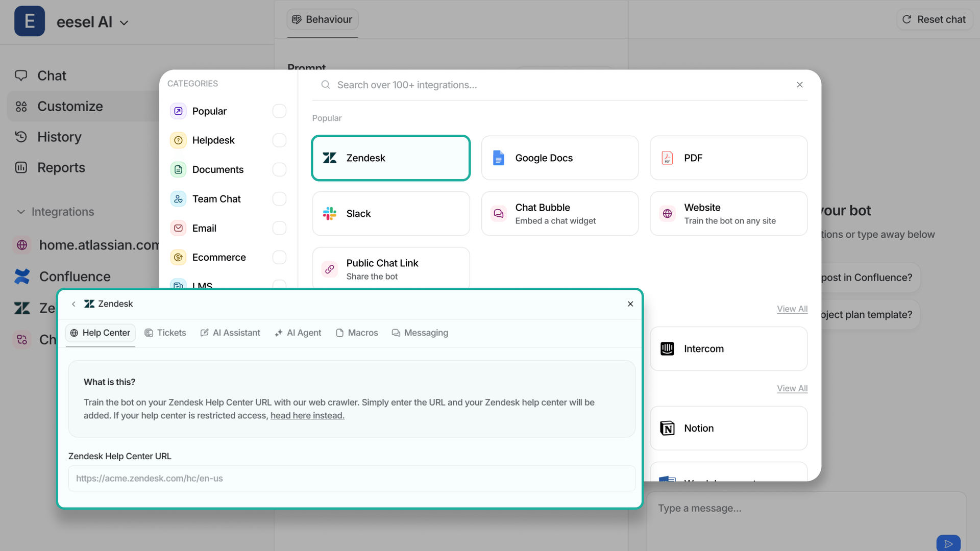The image size is (980, 551).
Task: Choose the Chat Bubble integration
Action: point(560,214)
